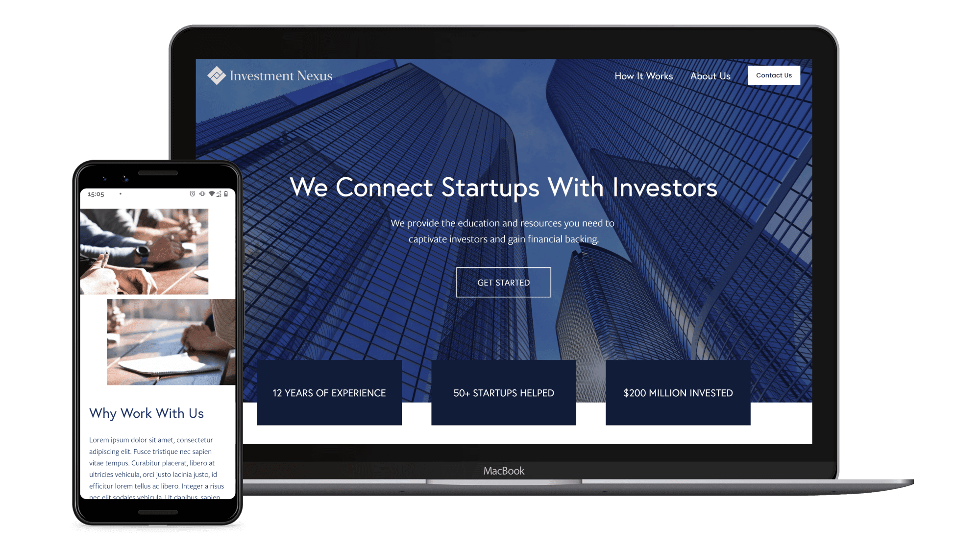This screenshot has width=980, height=551.
Task: Click the mobile battery status icon
Action: (229, 195)
